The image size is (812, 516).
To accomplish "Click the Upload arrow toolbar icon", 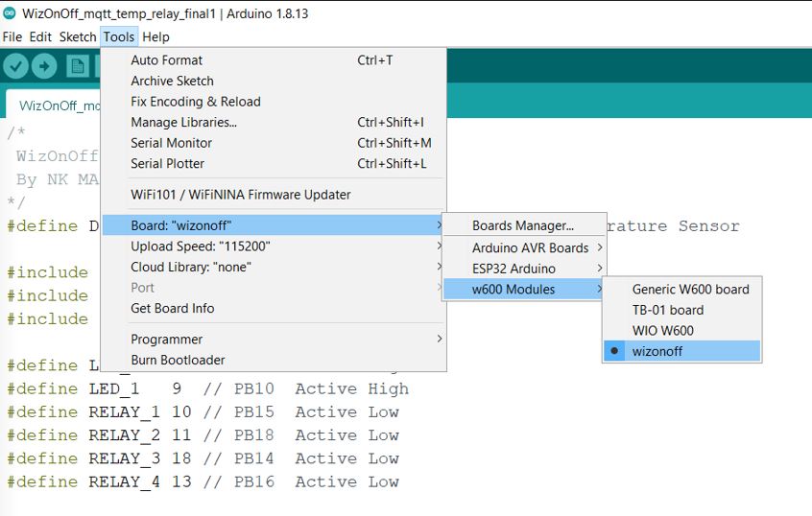I will pyautogui.click(x=44, y=65).
